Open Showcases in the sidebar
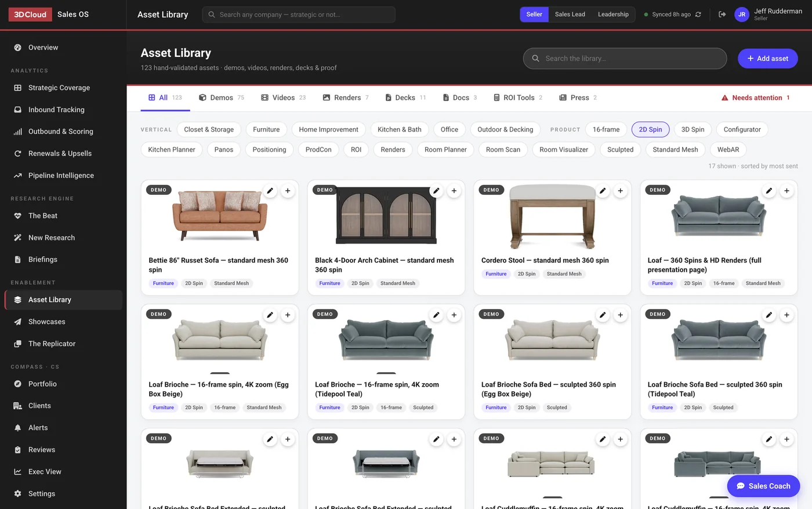 [63, 322]
